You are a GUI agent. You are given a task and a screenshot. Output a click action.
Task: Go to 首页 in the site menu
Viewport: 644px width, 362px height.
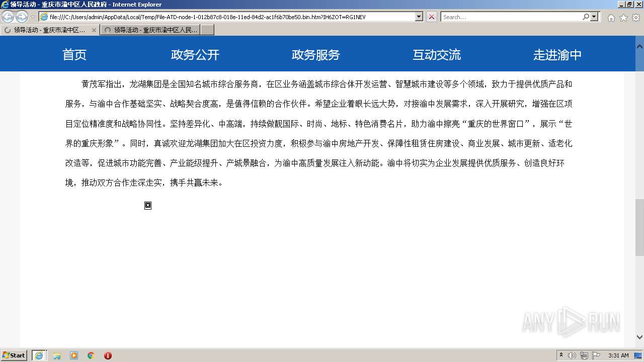pos(74,55)
